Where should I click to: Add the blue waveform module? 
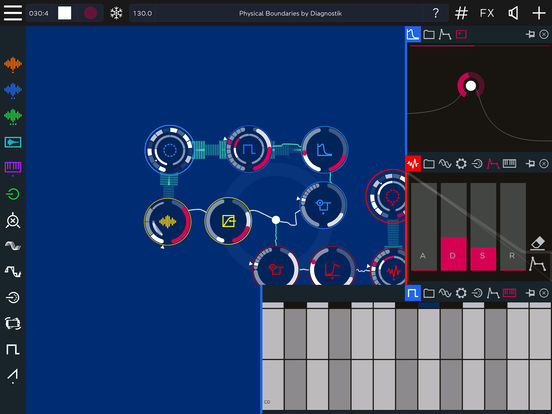pyautogui.click(x=13, y=91)
